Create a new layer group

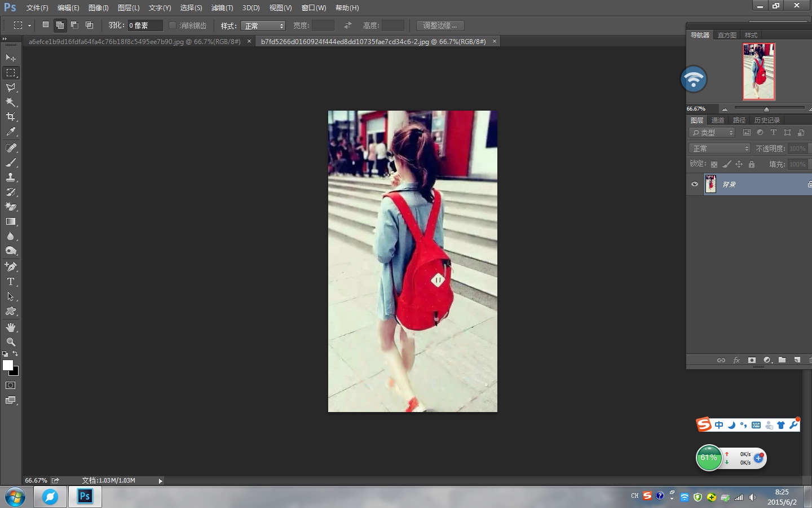[x=782, y=360]
